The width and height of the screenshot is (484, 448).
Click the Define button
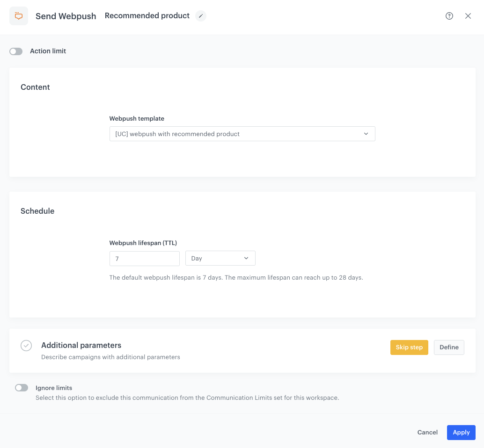pos(449,347)
